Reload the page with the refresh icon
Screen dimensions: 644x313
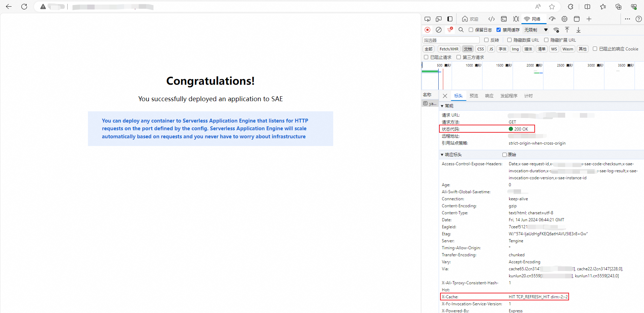(x=24, y=7)
